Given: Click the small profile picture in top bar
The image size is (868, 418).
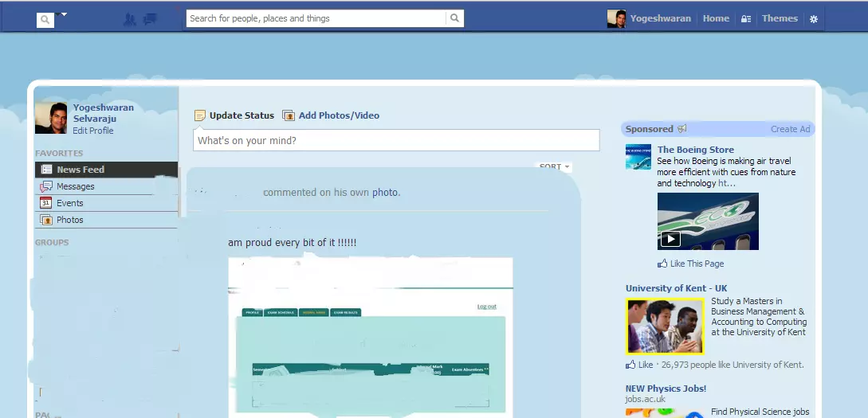Looking at the screenshot, I should (616, 19).
